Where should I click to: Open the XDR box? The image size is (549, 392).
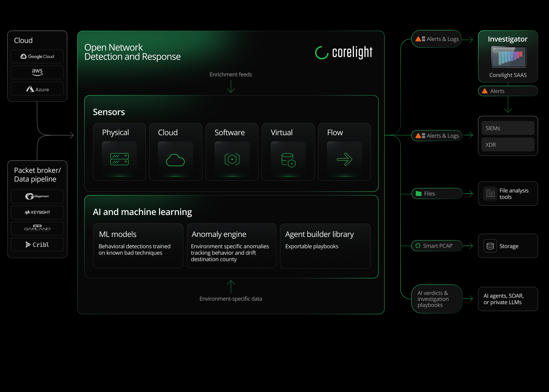[x=508, y=145]
